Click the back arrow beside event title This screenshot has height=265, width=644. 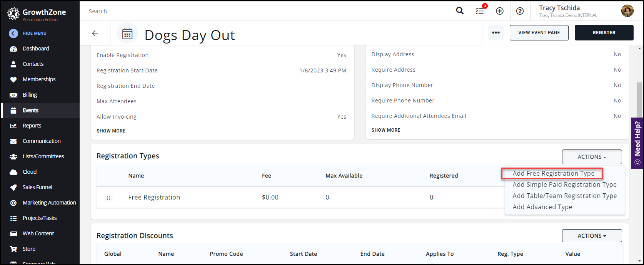pos(95,33)
